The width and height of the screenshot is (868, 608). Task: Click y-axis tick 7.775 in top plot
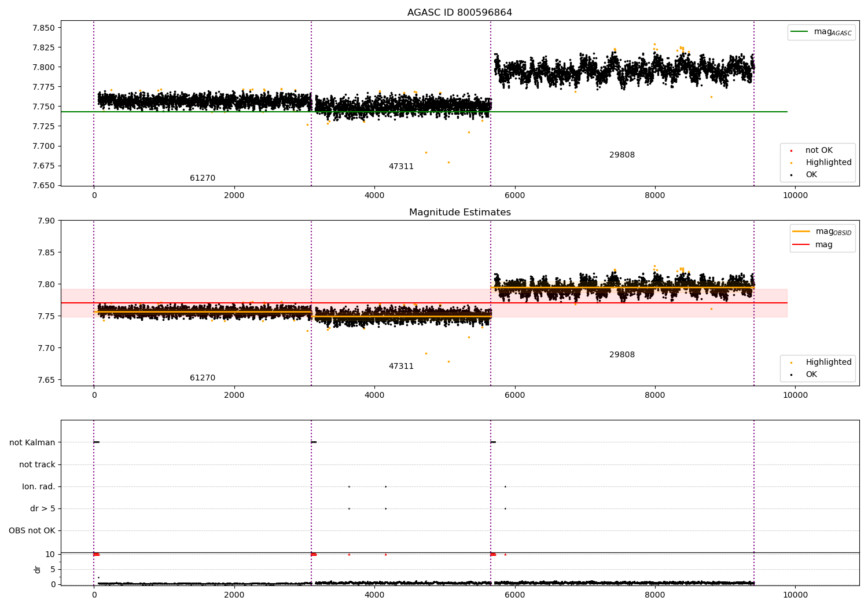click(43, 87)
